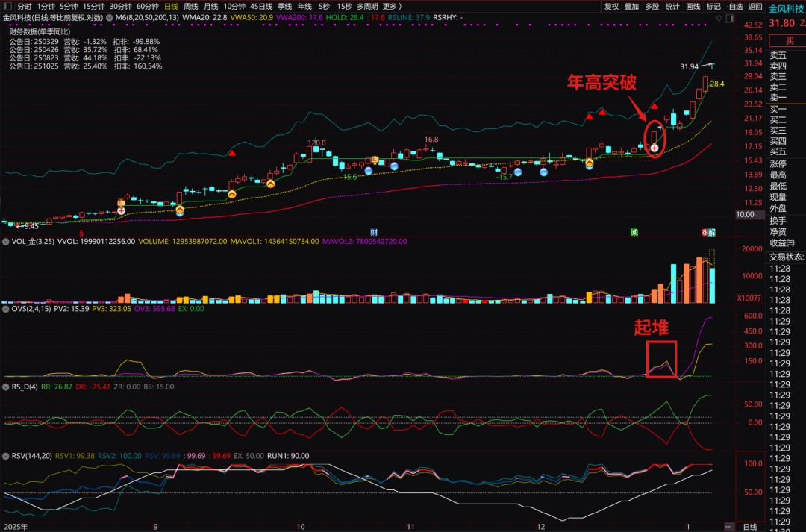
Task: Click the 日线 label at bottom right
Action: coord(750,527)
